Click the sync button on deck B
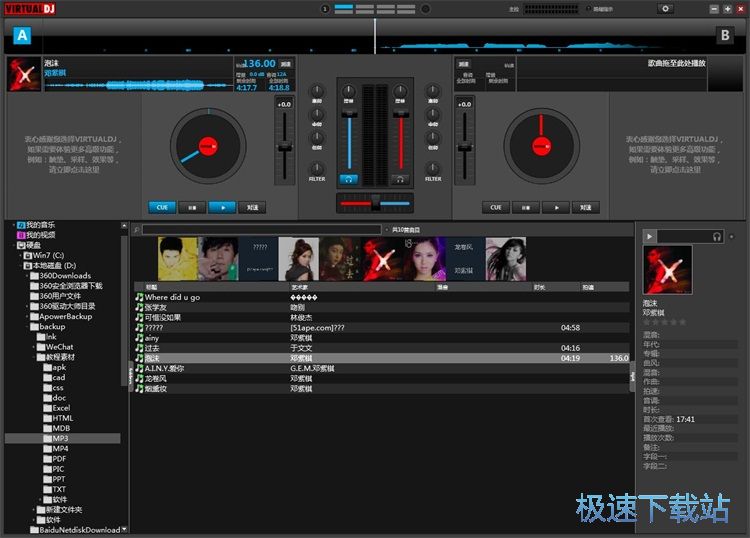 (586, 208)
